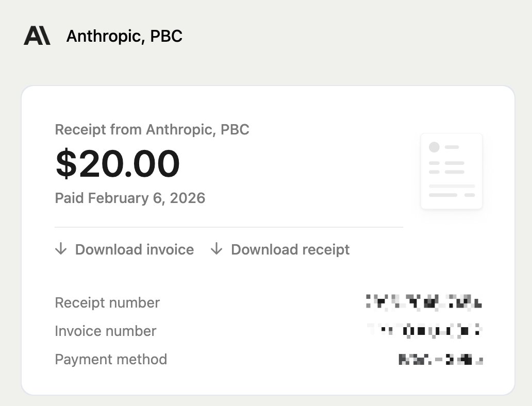Click the down arrow beside Download invoice
The height and width of the screenshot is (406, 532).
tap(61, 249)
